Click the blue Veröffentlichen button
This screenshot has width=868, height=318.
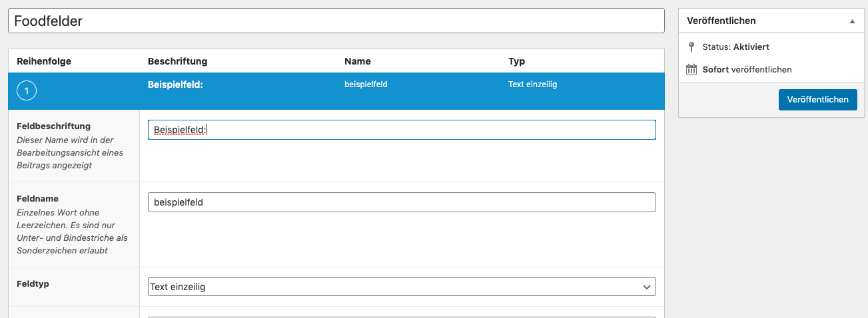click(x=817, y=100)
